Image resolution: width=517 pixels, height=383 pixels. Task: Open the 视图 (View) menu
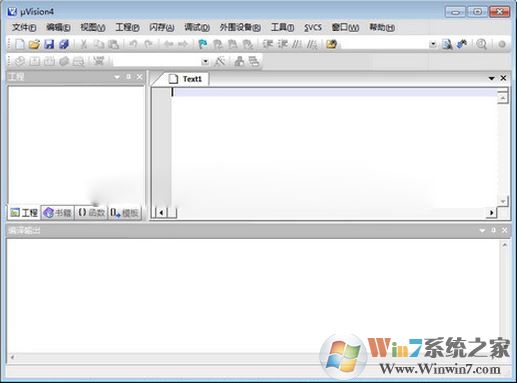[x=93, y=27]
